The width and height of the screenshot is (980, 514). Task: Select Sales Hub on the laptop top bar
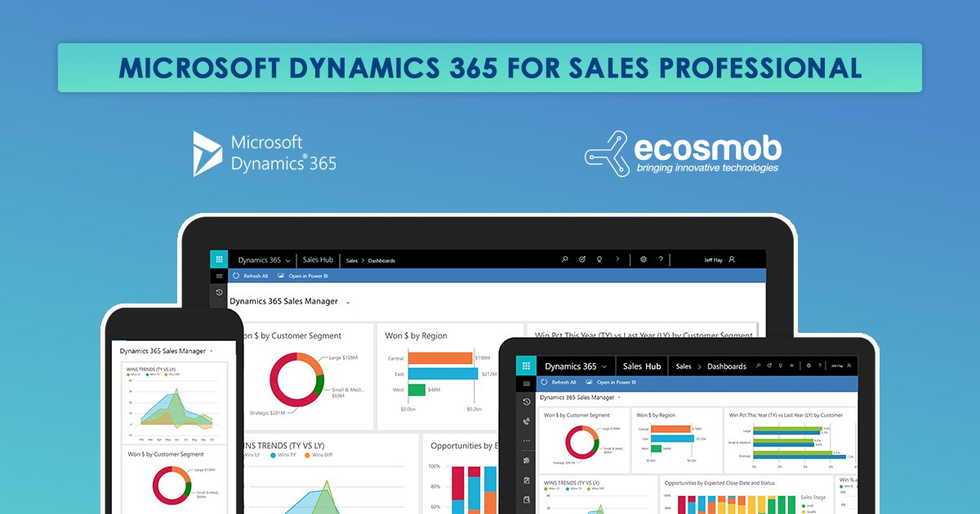click(318, 260)
